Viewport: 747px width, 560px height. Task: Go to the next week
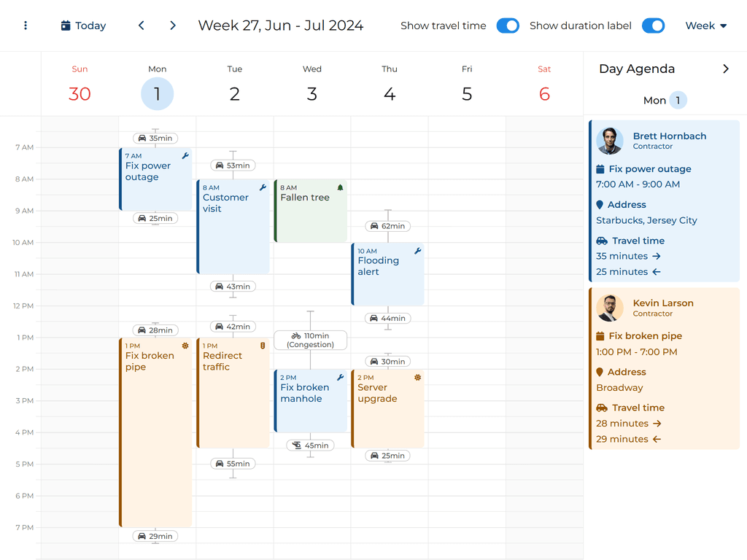tap(173, 26)
